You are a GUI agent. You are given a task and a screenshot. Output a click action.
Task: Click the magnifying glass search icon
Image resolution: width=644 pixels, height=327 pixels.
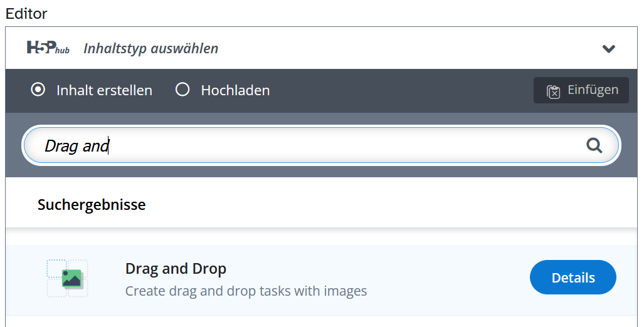coord(594,146)
